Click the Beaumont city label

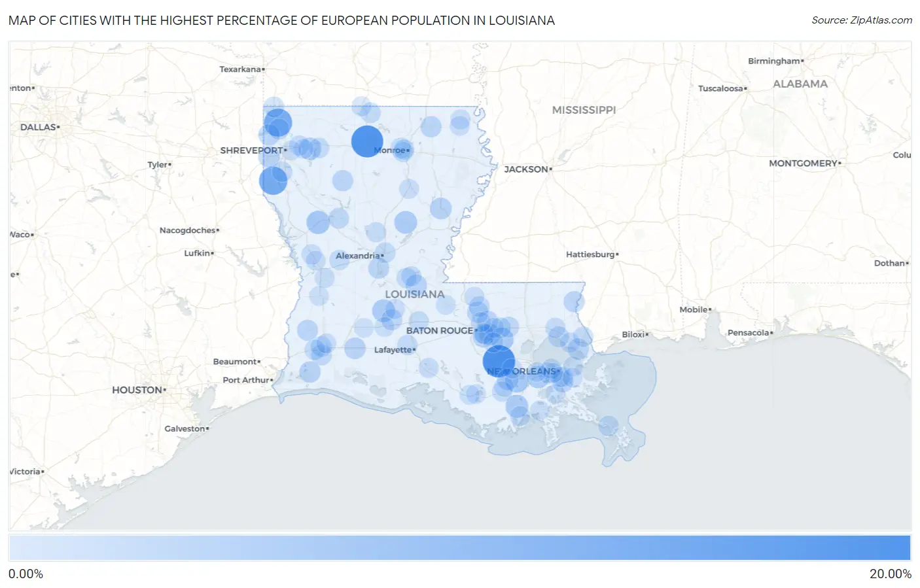click(x=235, y=362)
